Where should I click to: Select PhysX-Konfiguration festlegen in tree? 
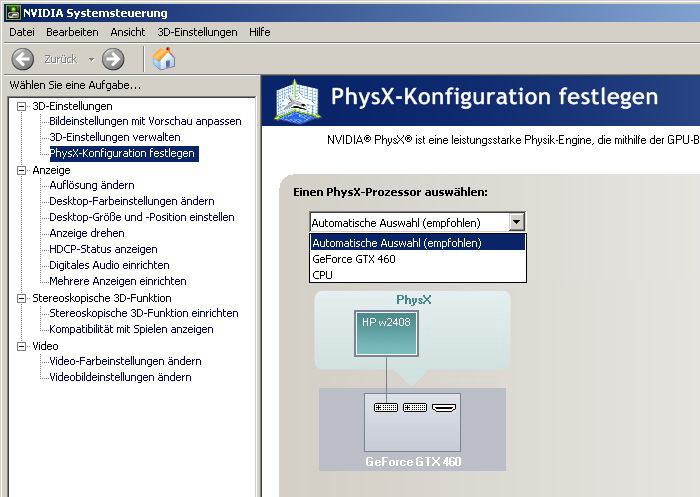(124, 153)
